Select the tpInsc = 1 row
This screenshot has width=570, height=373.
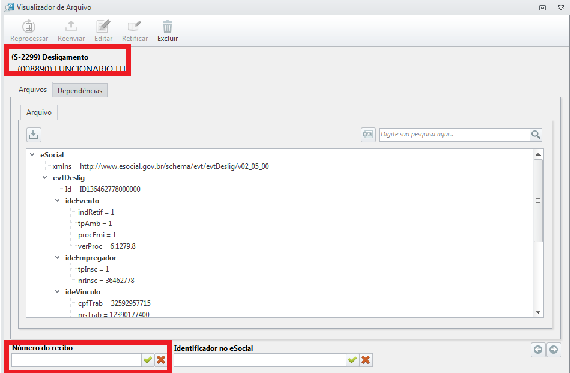93,269
